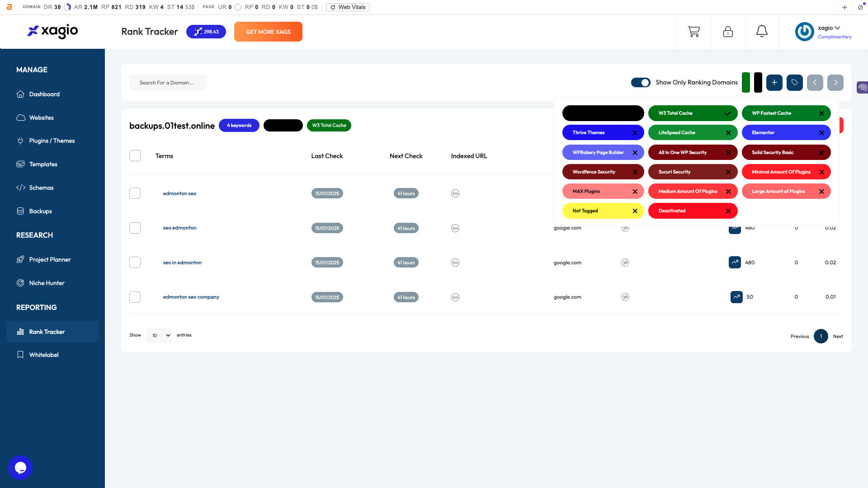Click the green color swatch in toolbar
Image resolution: width=868 pixels, height=488 pixels.
coord(746,82)
